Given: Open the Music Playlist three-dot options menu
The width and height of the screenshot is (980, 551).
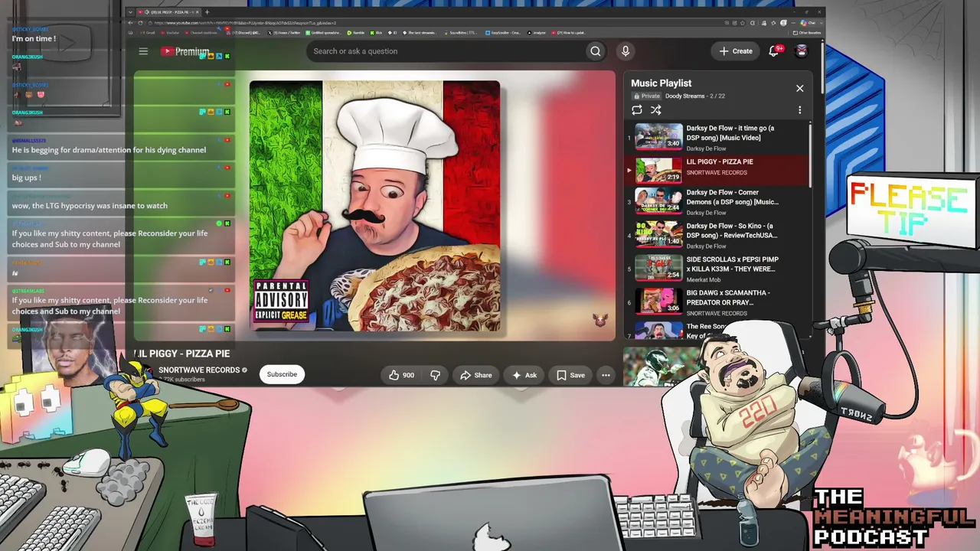Looking at the screenshot, I should [x=800, y=110].
